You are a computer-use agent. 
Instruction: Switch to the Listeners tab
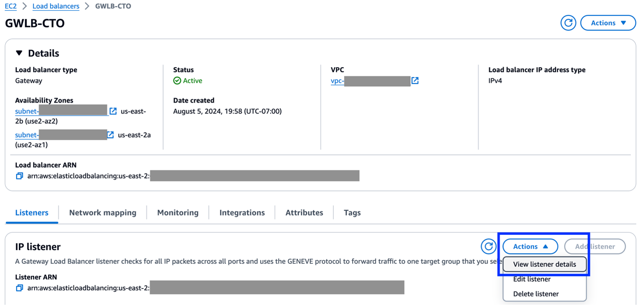coord(32,213)
